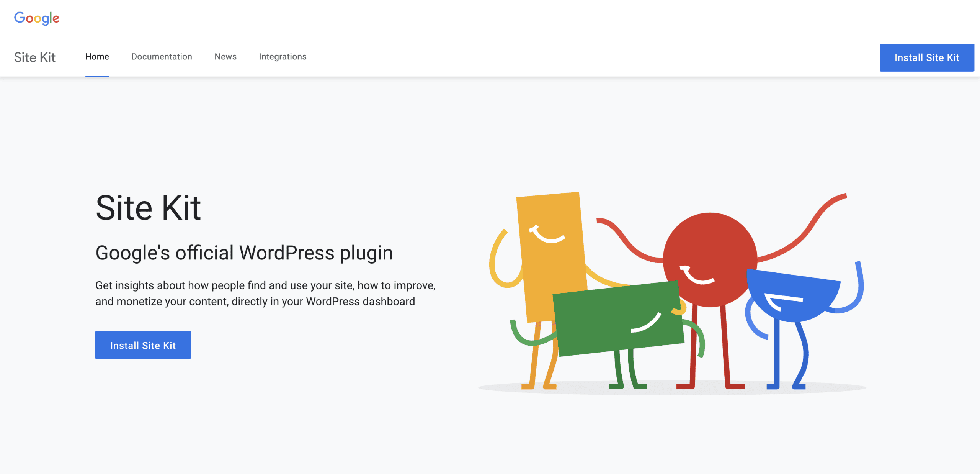Select the Home tab
980x474 pixels.
click(97, 57)
